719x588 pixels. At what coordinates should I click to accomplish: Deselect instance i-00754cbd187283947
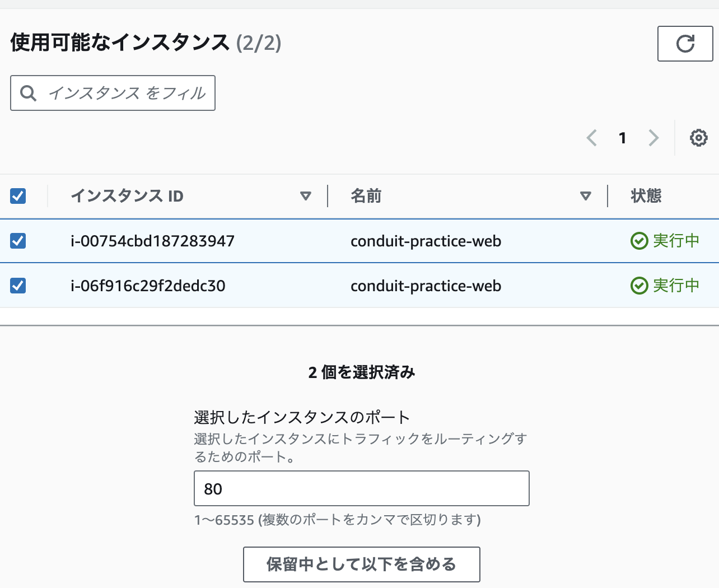click(x=17, y=241)
